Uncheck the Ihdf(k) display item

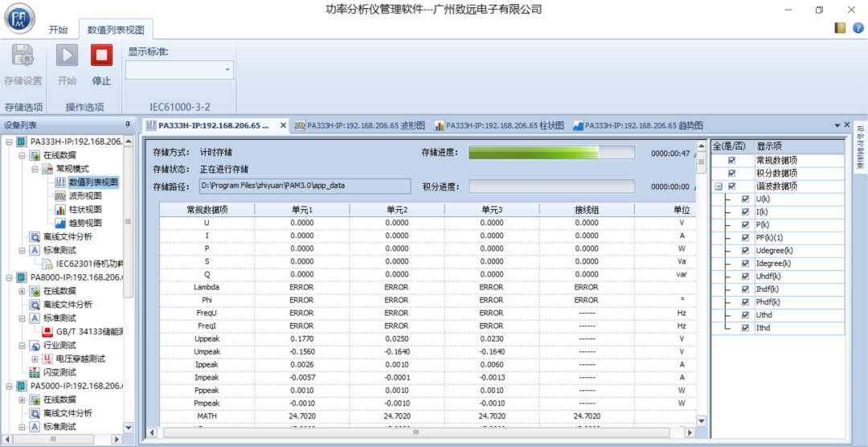746,289
